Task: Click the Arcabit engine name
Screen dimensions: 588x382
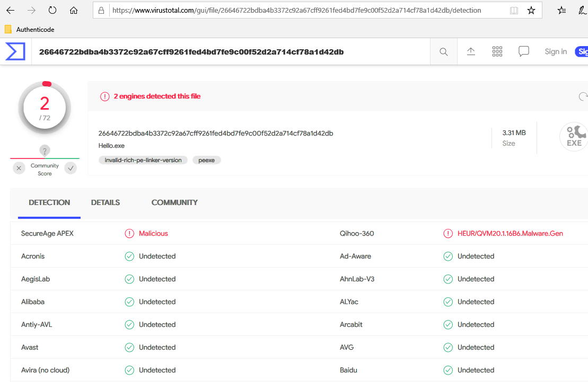Action: pos(351,325)
